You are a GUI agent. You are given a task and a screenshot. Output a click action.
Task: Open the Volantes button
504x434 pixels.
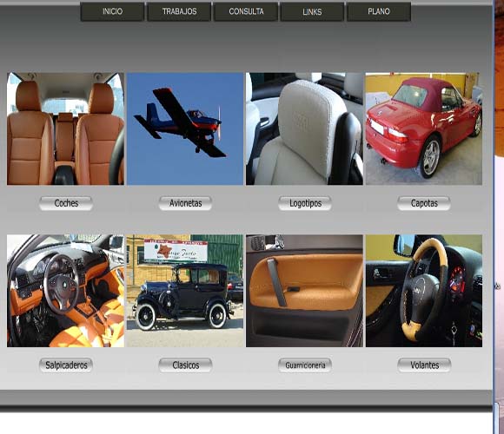[424, 365]
